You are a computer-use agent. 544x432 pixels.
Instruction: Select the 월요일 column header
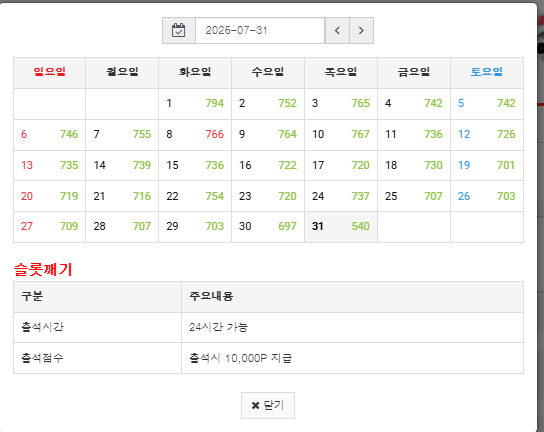tap(122, 73)
